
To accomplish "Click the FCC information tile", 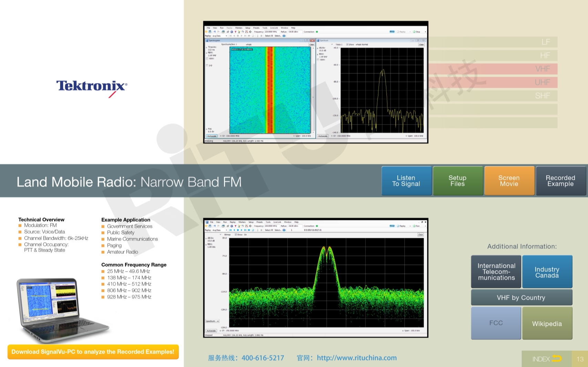I will tap(496, 323).
